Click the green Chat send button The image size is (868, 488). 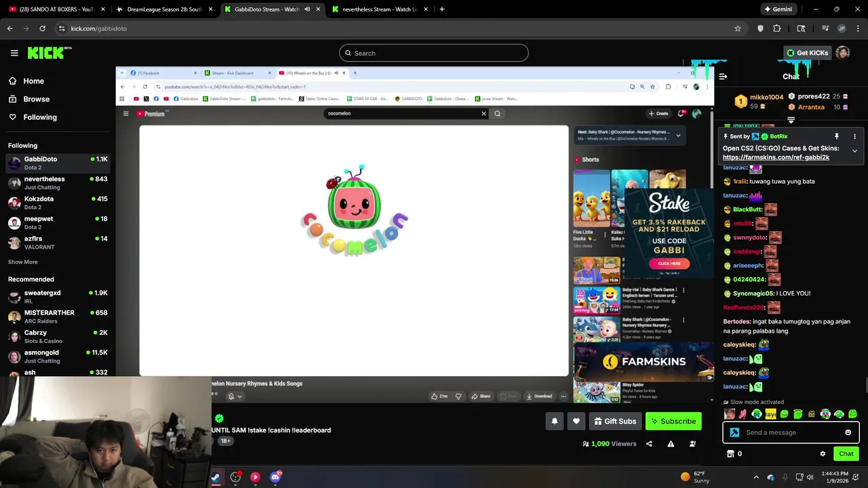click(x=846, y=454)
